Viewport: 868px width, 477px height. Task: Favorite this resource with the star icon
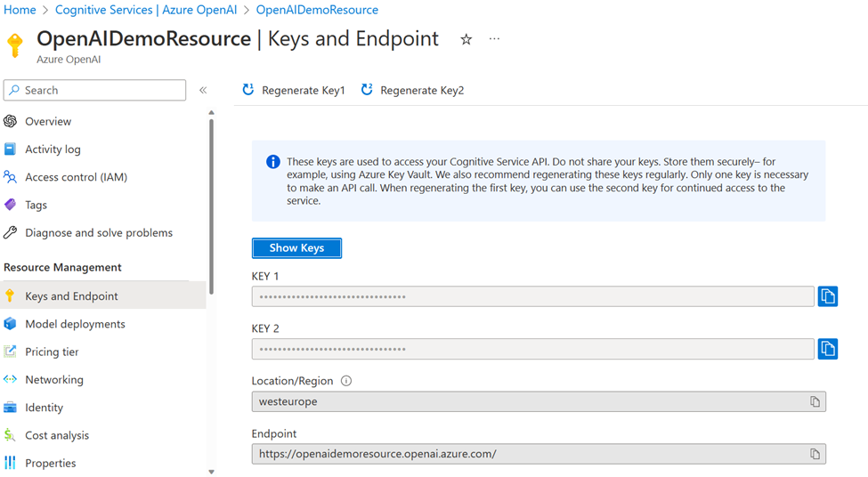point(466,39)
